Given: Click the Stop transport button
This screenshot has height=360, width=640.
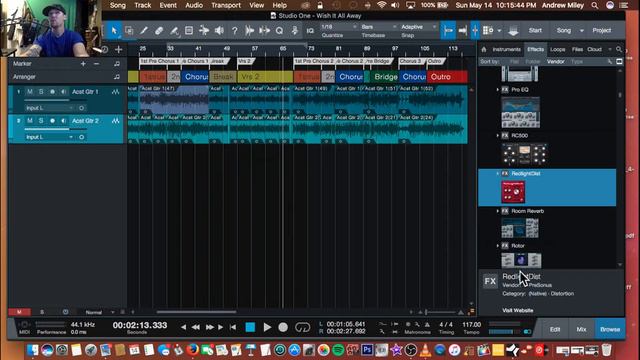Looking at the screenshot, I should (x=250, y=327).
